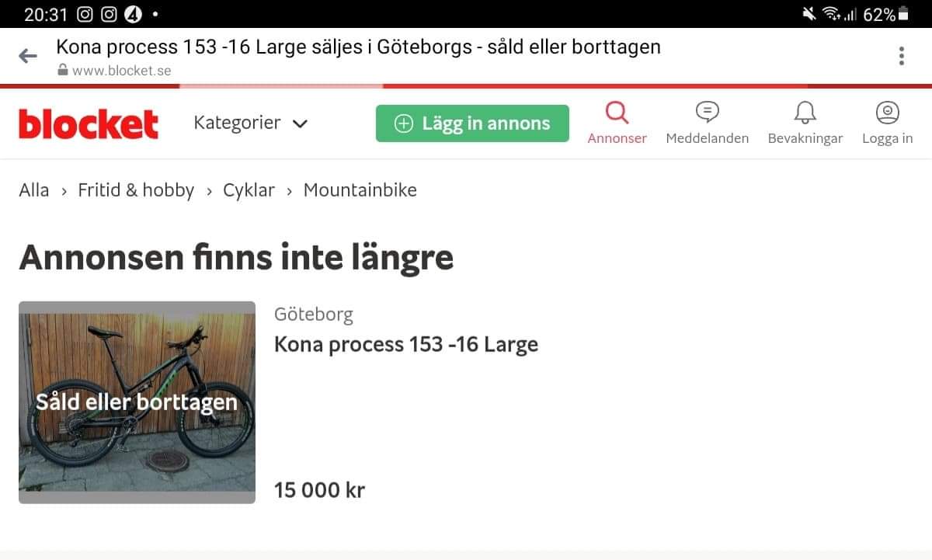Open Fritid & hobby breadcrumb
Image resolution: width=932 pixels, height=560 pixels.
coord(136,190)
